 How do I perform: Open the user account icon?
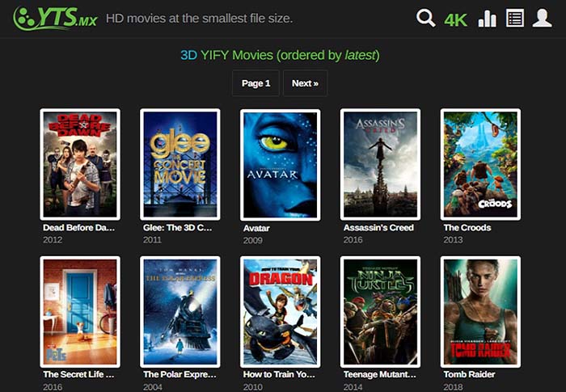click(543, 18)
